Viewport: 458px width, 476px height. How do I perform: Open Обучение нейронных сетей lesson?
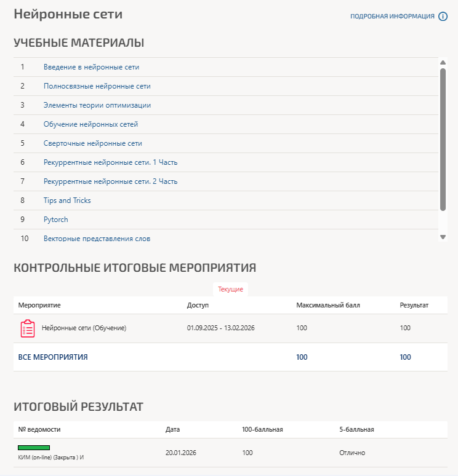90,124
